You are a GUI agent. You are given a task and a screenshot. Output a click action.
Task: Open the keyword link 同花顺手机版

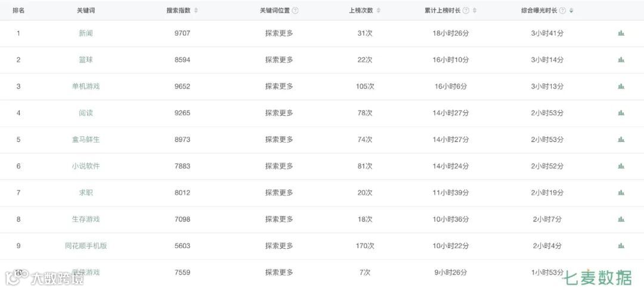tap(86, 246)
